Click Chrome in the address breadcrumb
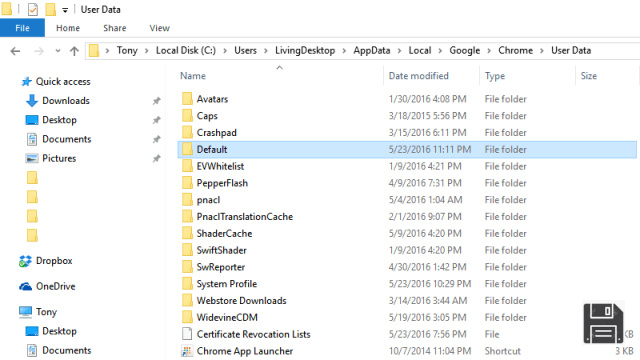The image size is (640, 360). 515,50
